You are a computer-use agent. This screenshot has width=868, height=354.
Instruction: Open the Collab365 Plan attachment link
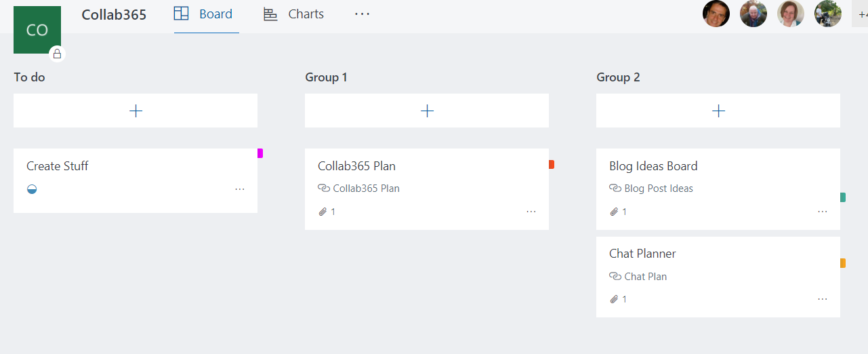click(x=366, y=189)
